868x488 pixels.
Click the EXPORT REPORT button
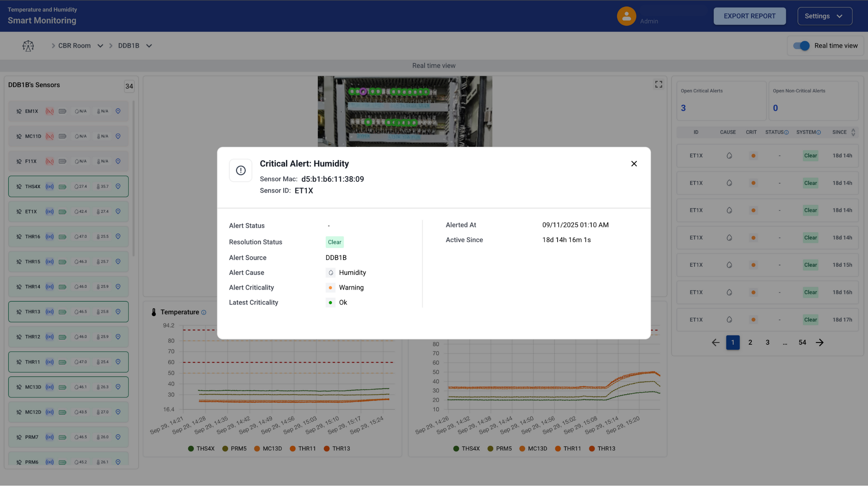tap(749, 16)
